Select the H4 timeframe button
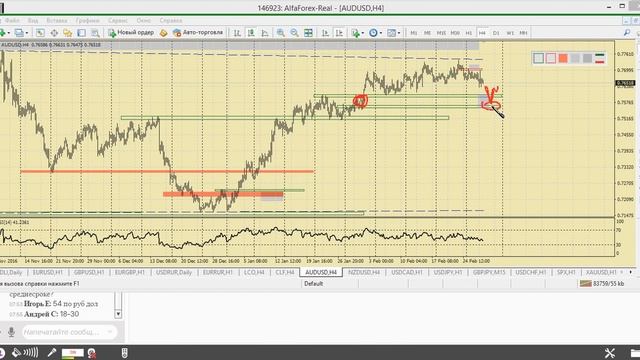The width and height of the screenshot is (640, 360). pos(482,33)
